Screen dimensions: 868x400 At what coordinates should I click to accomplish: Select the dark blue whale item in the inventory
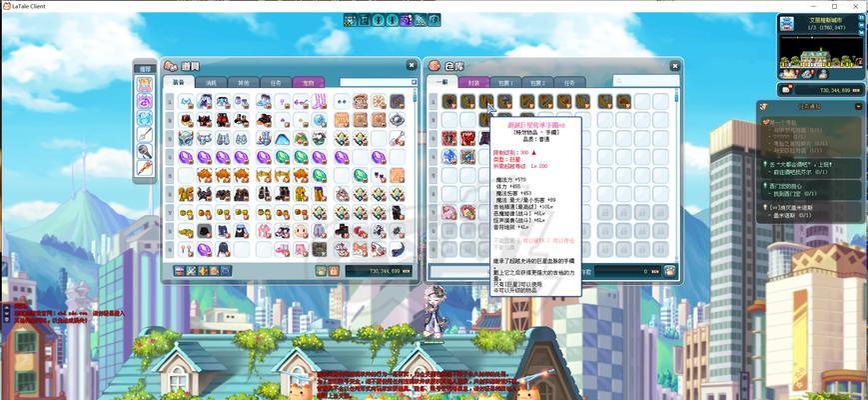pyautogui.click(x=397, y=249)
